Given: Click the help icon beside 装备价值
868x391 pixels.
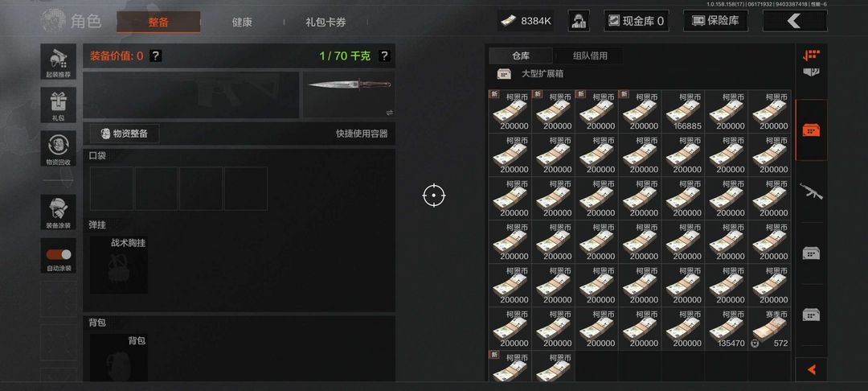Looking at the screenshot, I should 156,56.
